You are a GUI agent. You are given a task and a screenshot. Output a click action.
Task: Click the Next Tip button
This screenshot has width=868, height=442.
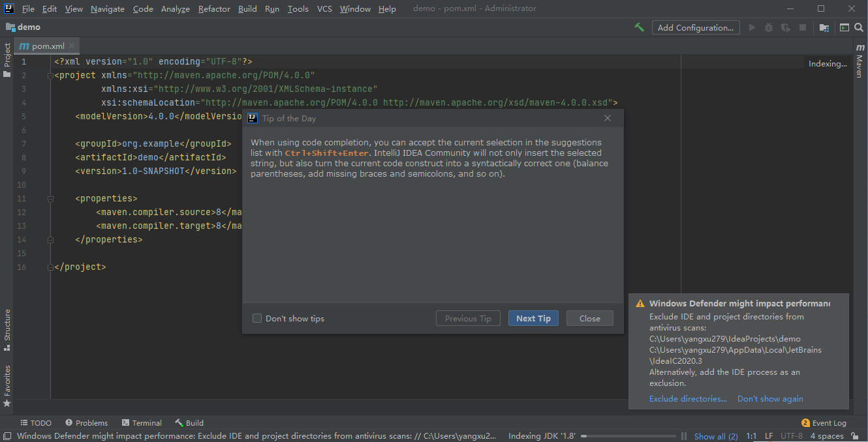click(533, 318)
